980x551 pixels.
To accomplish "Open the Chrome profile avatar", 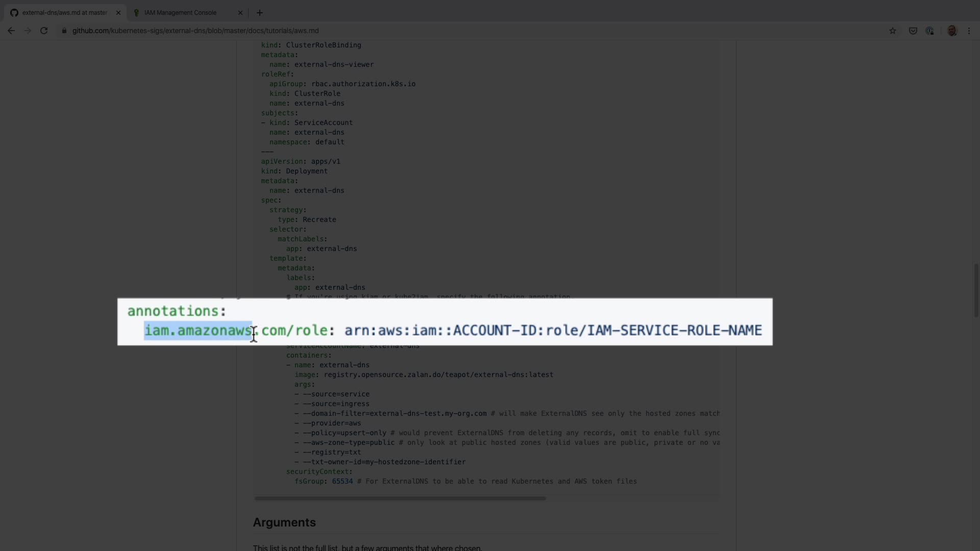I will coord(951,31).
